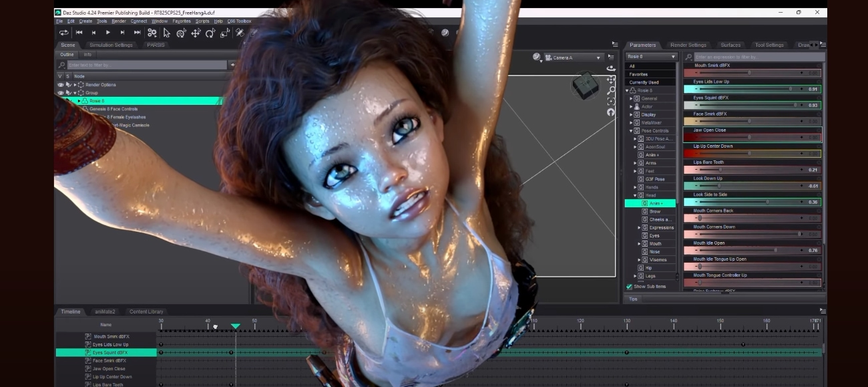The image size is (868, 387).
Task: Step forward one frame
Action: tap(122, 32)
